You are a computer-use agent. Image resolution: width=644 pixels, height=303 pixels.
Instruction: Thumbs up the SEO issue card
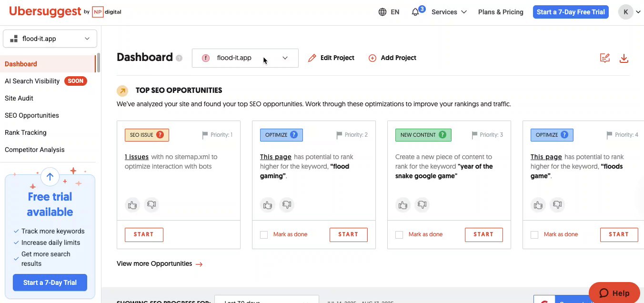click(x=132, y=205)
